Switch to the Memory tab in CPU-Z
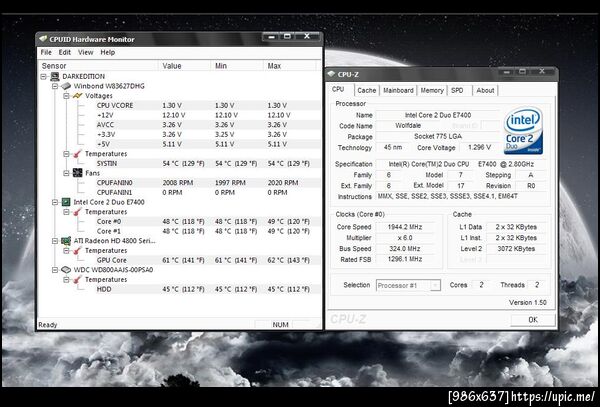This screenshot has height=407, width=600. [x=432, y=90]
